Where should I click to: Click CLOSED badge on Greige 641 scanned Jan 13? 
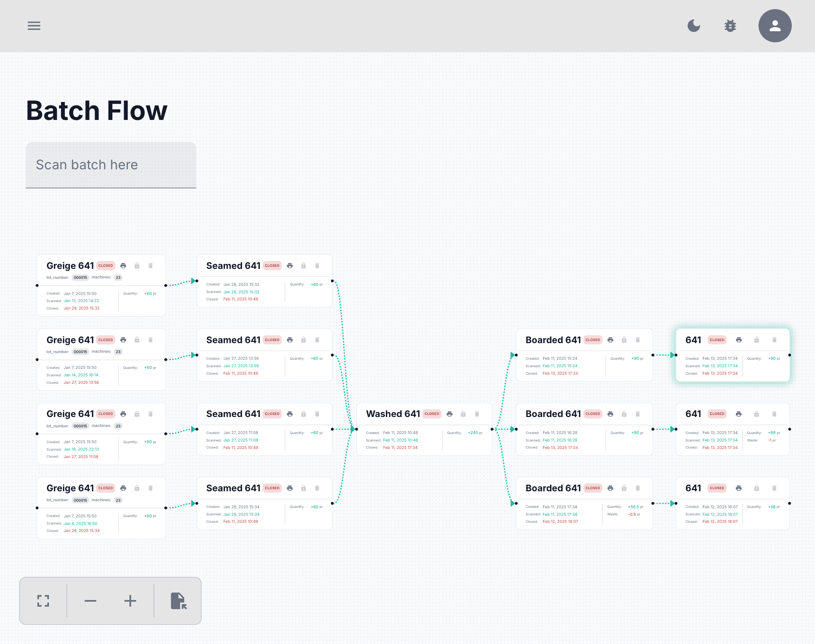point(105,266)
